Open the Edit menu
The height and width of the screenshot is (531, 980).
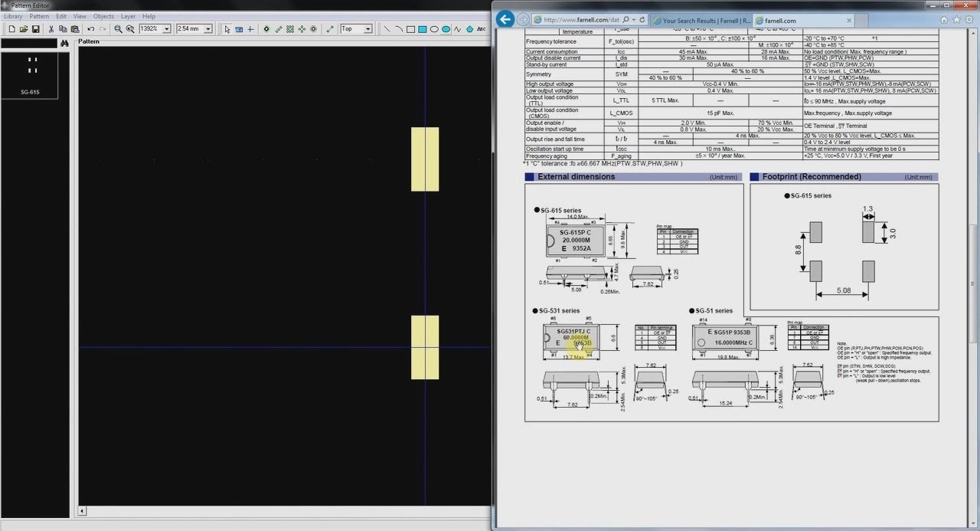[61, 16]
